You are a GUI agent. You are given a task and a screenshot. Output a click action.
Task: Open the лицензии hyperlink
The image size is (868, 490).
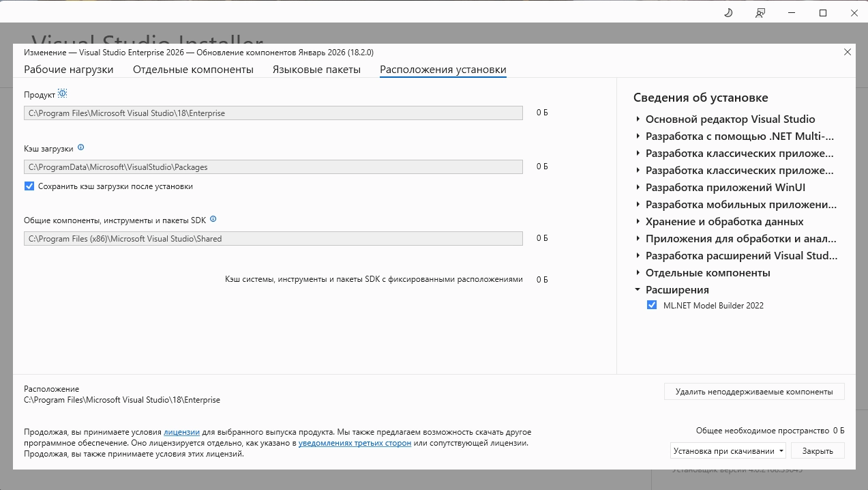pos(181,432)
